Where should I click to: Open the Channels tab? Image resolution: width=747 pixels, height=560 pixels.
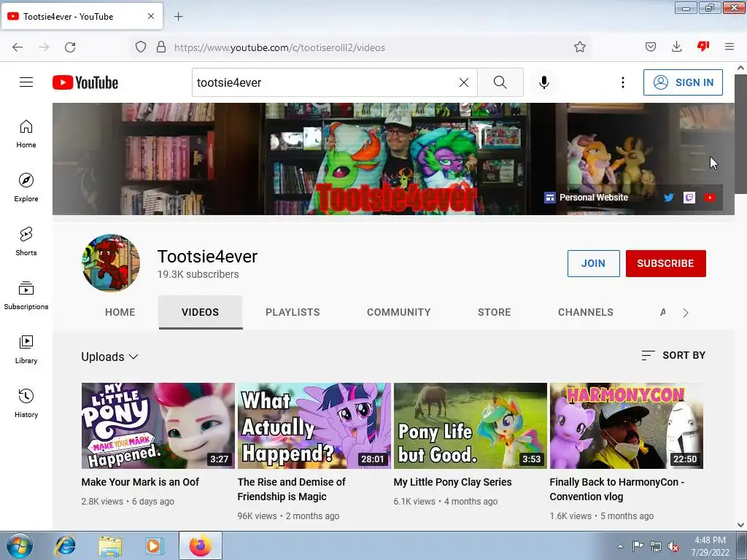(x=586, y=312)
